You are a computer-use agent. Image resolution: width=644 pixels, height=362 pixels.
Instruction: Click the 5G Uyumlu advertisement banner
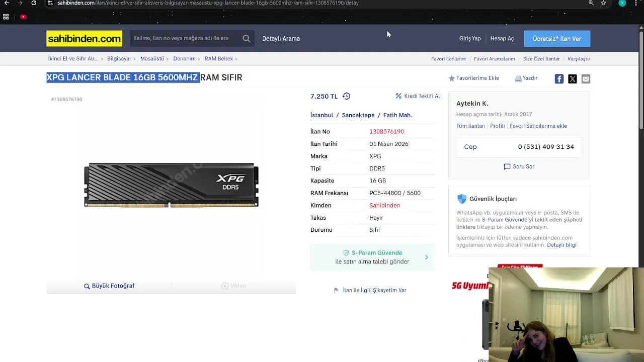[469, 286]
